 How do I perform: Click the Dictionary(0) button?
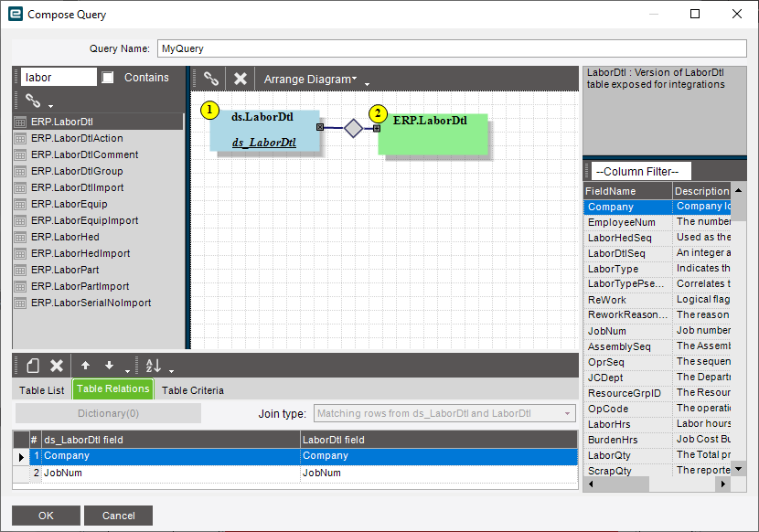pos(109,413)
